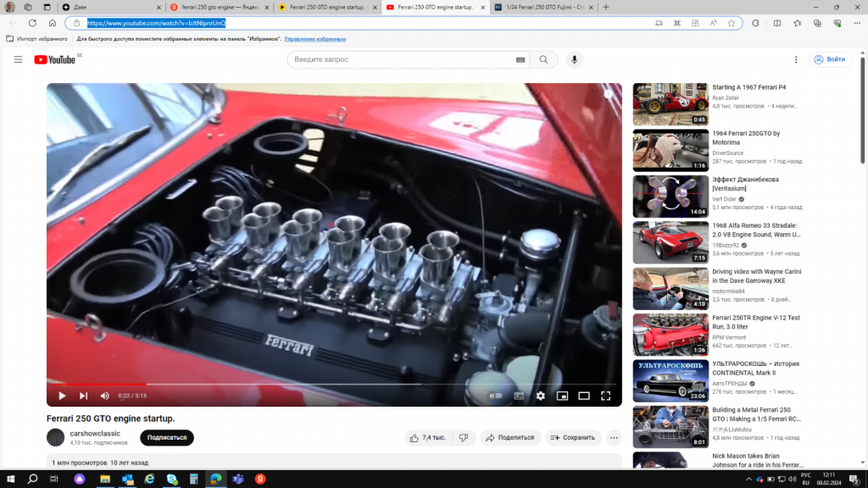Viewport: 868px width, 488px height.
Task: Toggle subtitles in video player
Action: pyautogui.click(x=519, y=396)
